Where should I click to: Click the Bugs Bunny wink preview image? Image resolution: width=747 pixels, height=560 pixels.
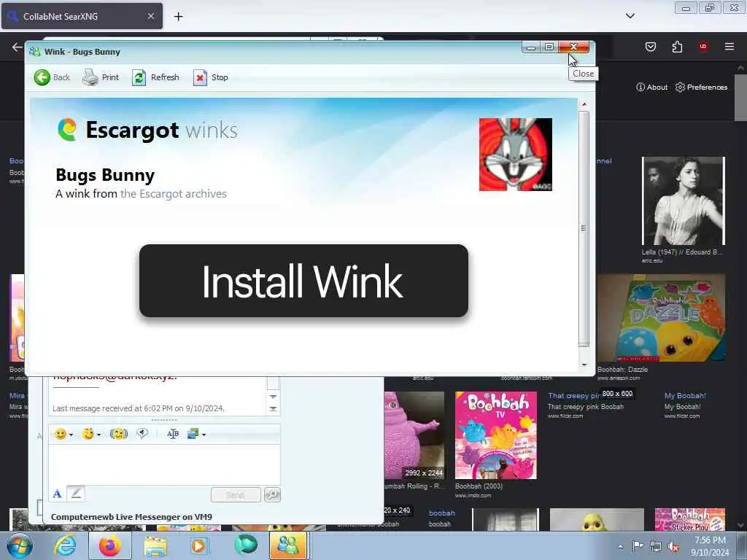pos(516,155)
